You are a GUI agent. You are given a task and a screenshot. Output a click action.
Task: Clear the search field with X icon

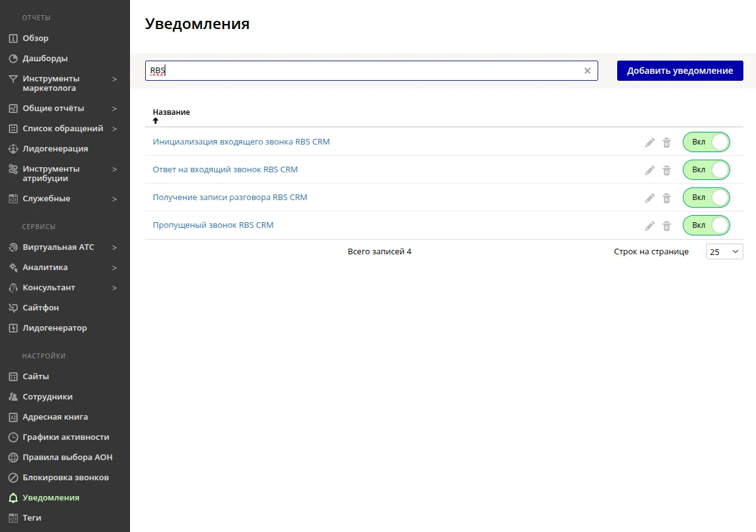pyautogui.click(x=588, y=71)
